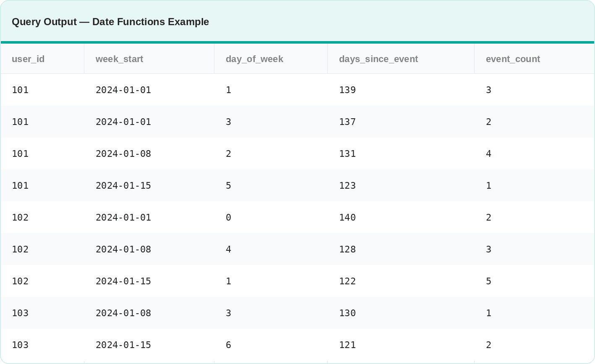Select day_of_week 1 in the row with 139
The width and height of the screenshot is (595, 364).
(228, 90)
